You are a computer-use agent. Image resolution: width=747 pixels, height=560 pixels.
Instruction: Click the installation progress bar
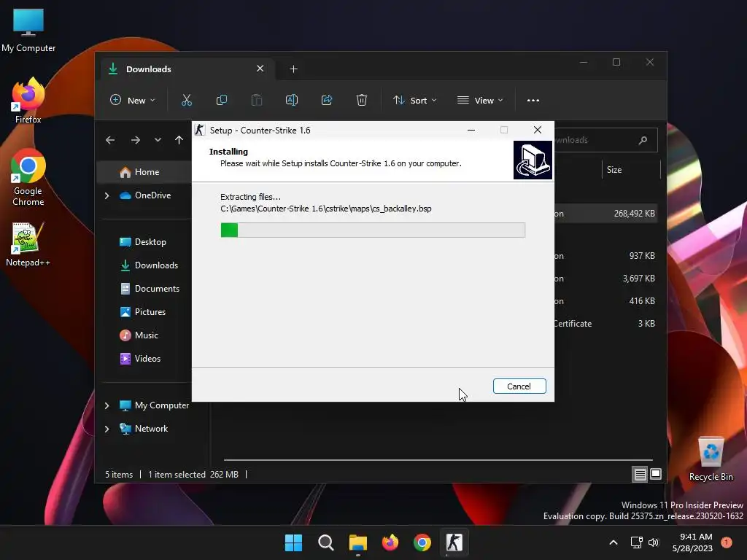pyautogui.click(x=373, y=230)
